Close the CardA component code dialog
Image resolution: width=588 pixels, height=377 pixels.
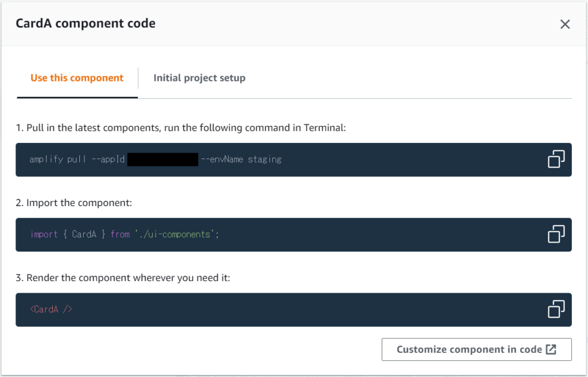pos(565,24)
